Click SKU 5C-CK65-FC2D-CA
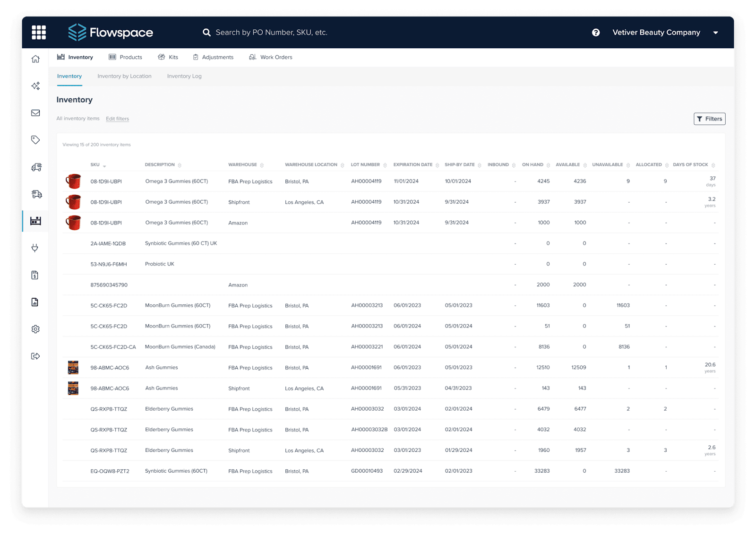This screenshot has width=756, height=535. (113, 347)
